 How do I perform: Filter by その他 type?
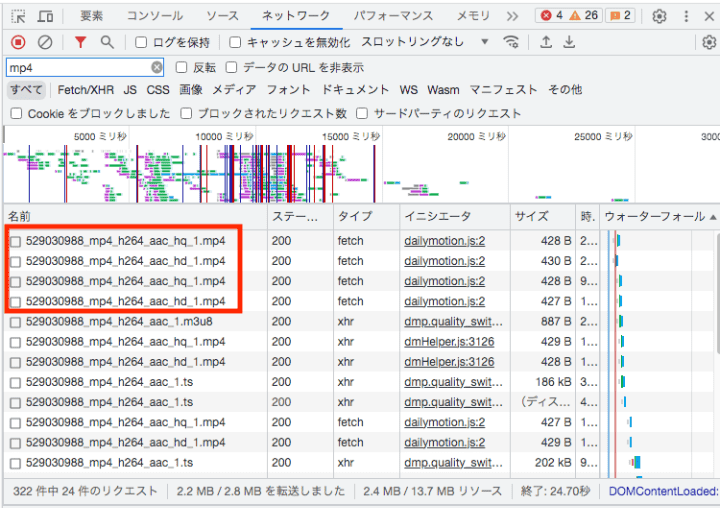click(x=565, y=90)
